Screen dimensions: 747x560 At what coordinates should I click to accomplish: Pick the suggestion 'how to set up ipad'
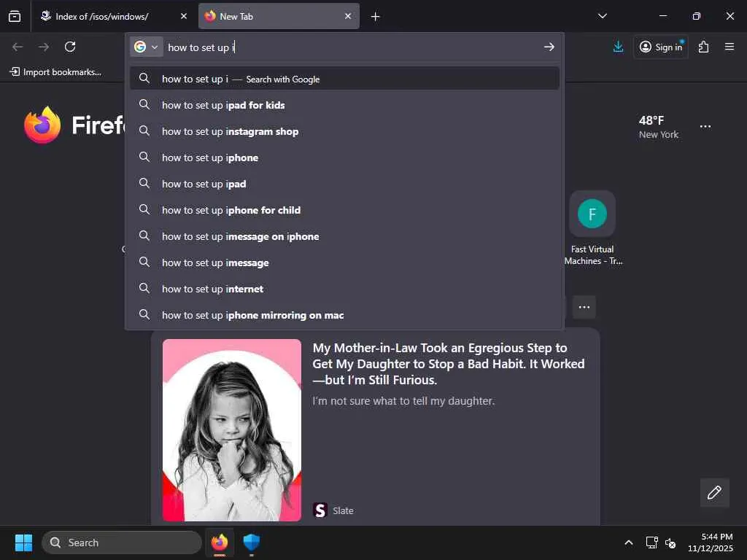tap(344, 183)
